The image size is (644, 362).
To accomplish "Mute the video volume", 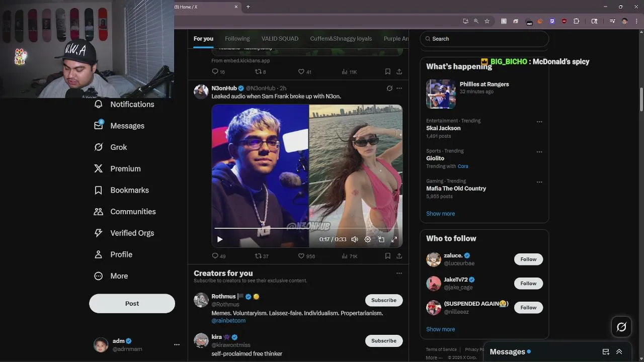I will (x=355, y=239).
